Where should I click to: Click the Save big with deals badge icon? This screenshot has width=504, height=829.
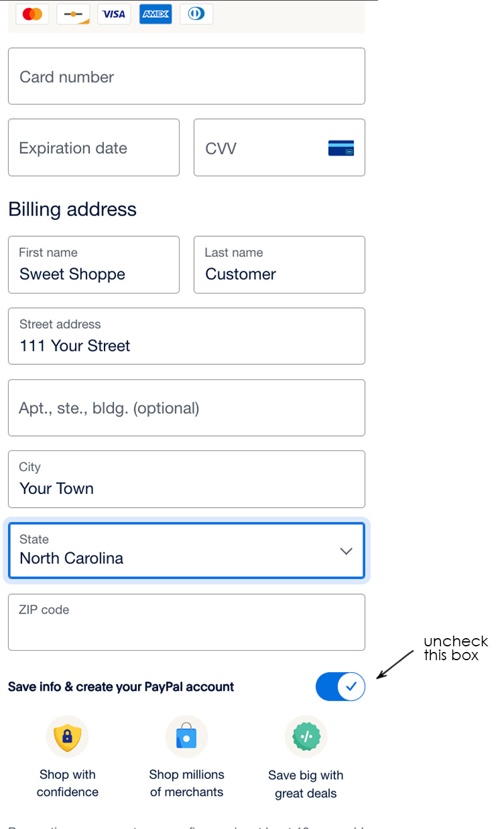click(306, 736)
